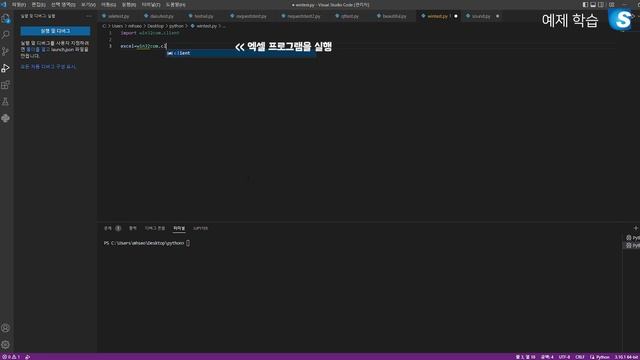
Task: Click unsaved dot on wintest.py tab
Action: (456, 16)
